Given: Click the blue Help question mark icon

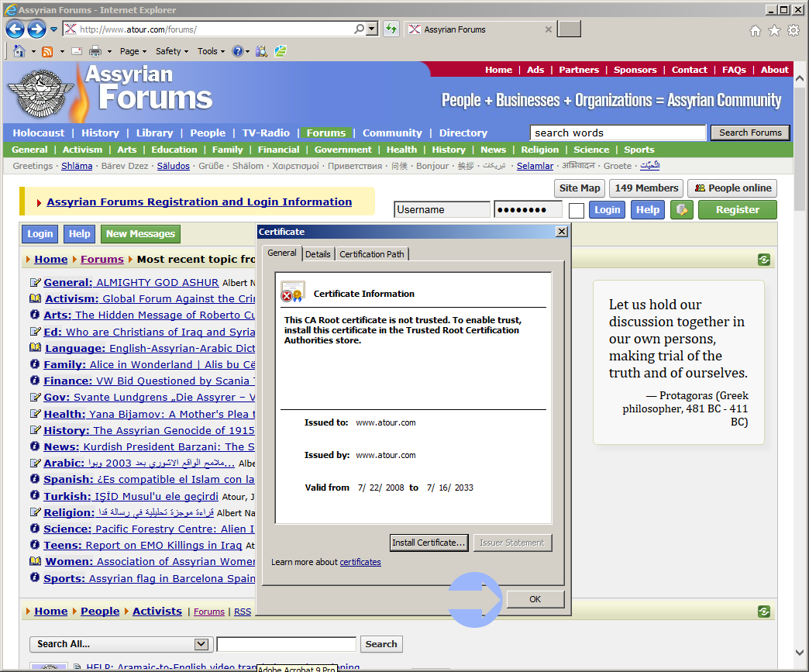Looking at the screenshot, I should click(x=237, y=51).
